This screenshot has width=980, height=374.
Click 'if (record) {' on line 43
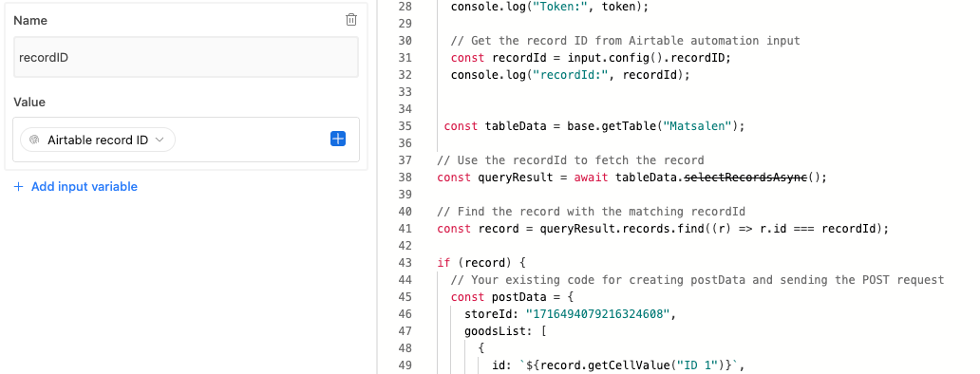click(x=481, y=263)
